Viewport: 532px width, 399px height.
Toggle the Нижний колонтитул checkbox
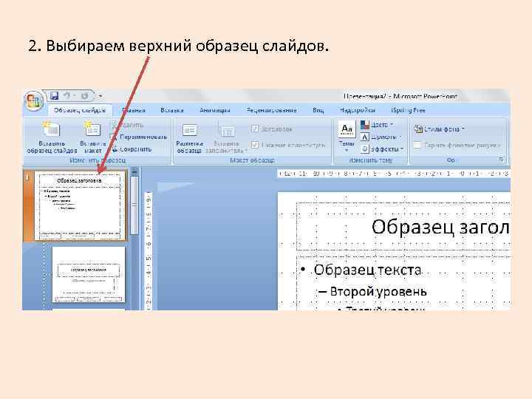255,146
